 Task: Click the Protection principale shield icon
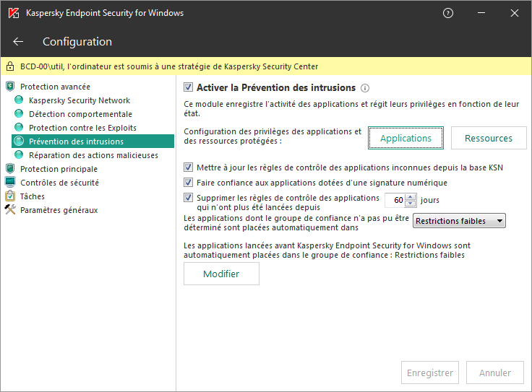[x=10, y=169]
